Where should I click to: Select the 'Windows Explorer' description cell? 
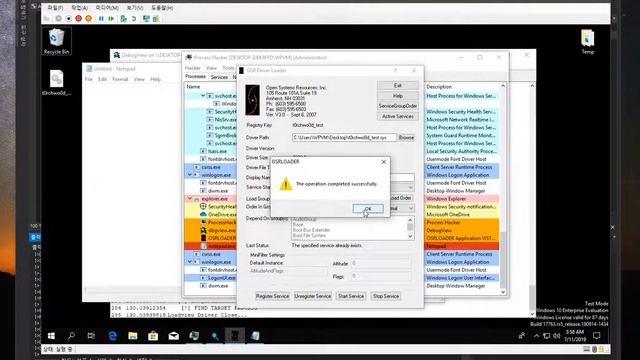462,199
